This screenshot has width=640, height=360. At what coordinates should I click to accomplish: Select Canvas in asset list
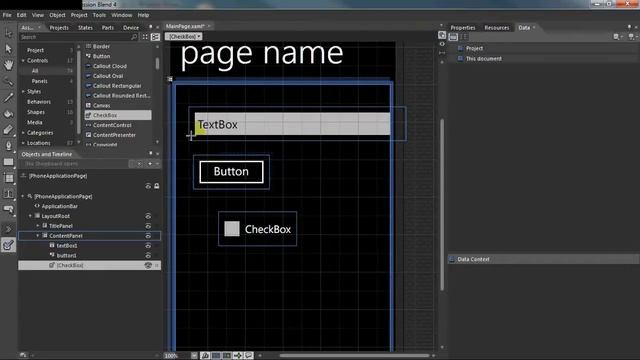[x=102, y=105]
